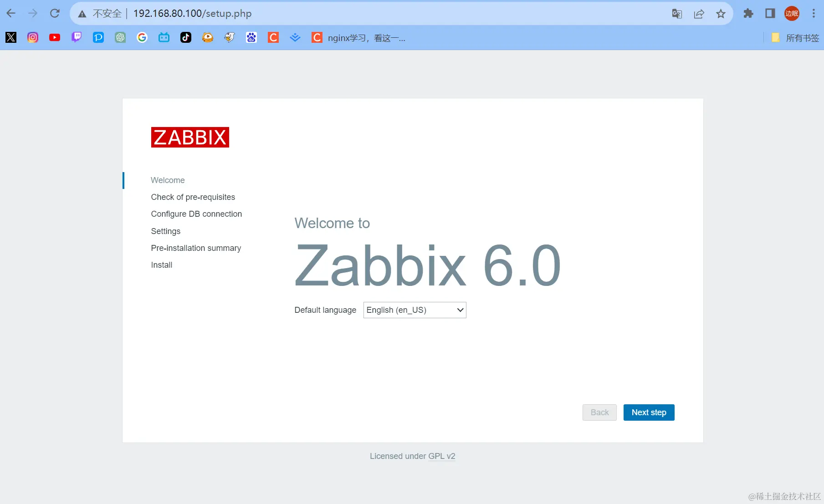Select the Welcome setup step
The width and height of the screenshot is (824, 504).
click(168, 180)
